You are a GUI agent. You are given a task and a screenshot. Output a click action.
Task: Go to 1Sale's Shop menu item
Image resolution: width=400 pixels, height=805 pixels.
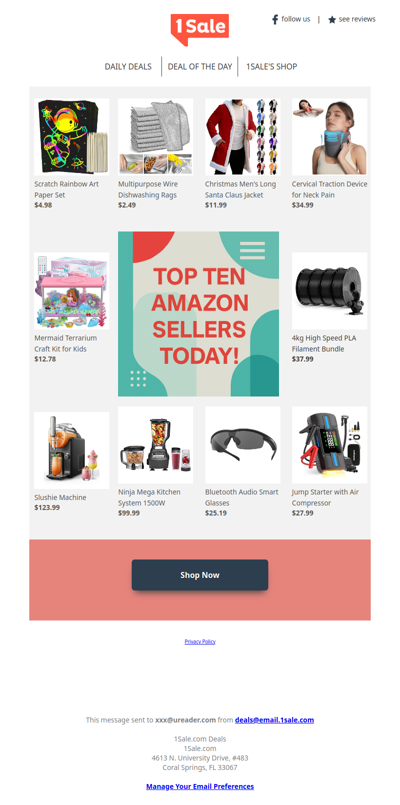272,67
